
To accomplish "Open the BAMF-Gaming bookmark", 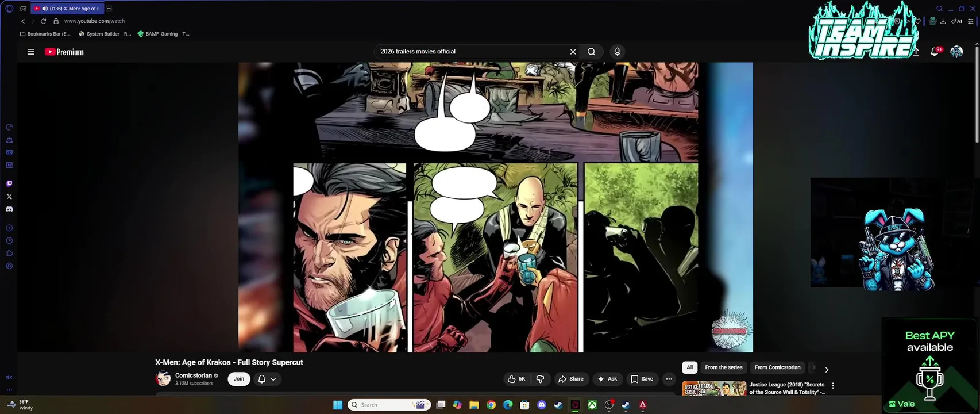I will [x=164, y=34].
